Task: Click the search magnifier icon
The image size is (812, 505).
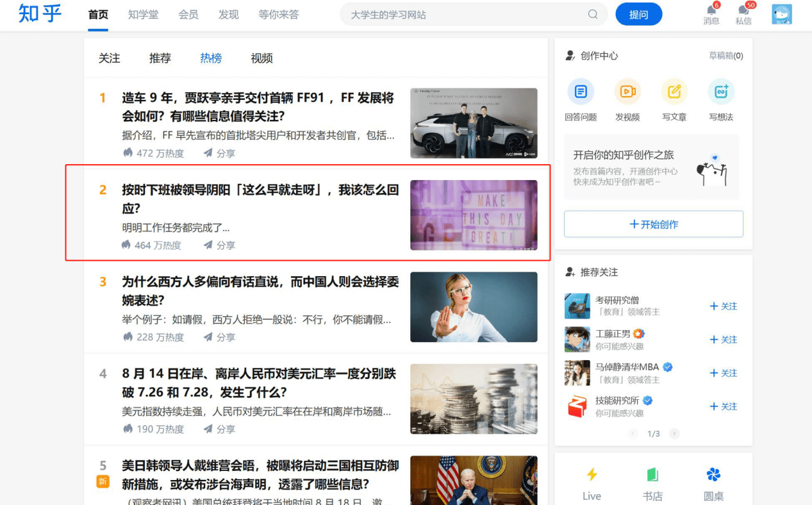Action: tap(593, 14)
